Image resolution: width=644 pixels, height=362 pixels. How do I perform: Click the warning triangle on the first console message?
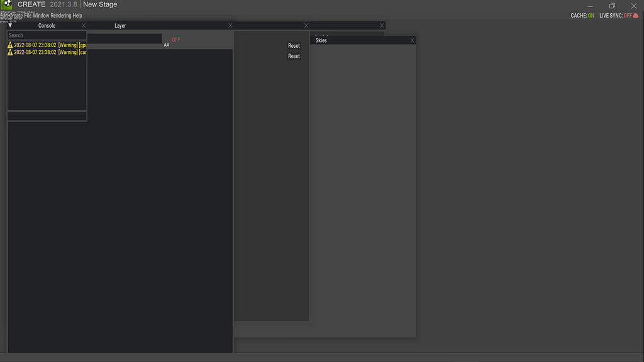10,45
